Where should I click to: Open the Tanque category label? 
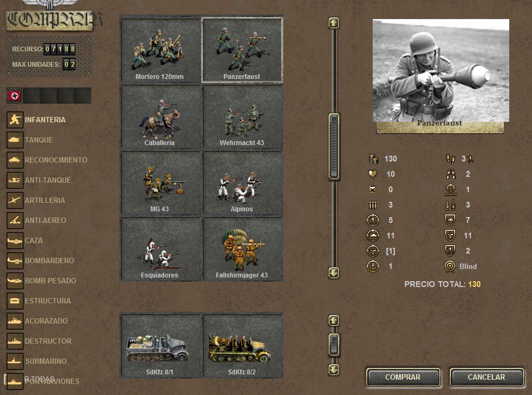click(39, 140)
